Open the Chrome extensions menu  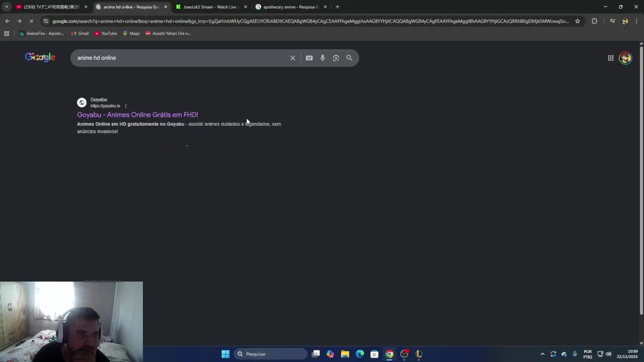[x=594, y=21]
